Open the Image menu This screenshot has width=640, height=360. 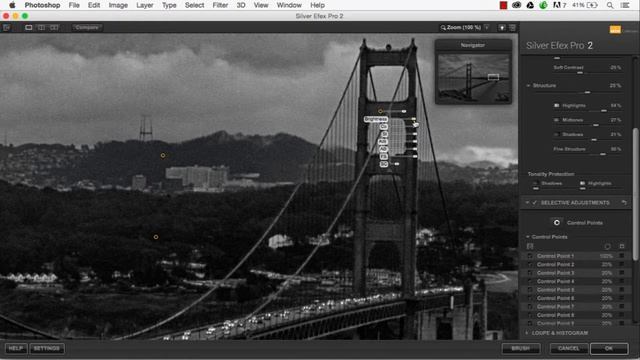pos(118,5)
